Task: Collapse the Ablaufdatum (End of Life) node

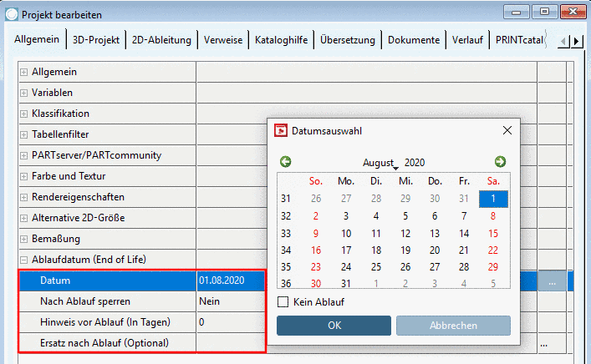Action: tap(23, 260)
